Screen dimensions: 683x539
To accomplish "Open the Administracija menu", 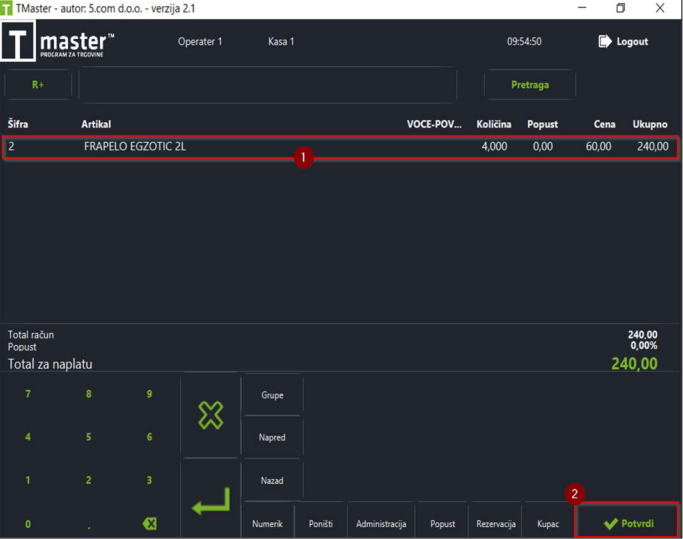I will (x=381, y=523).
